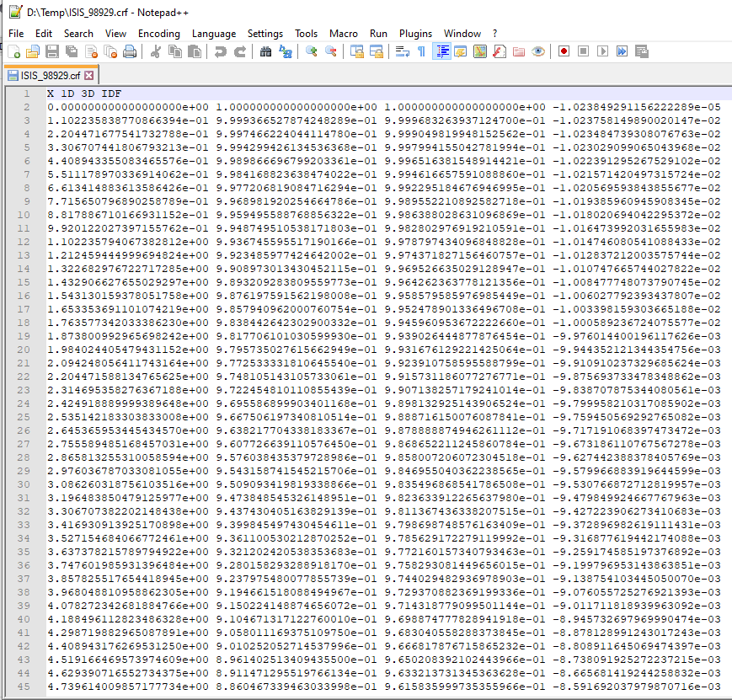
Task: Toggle the Indent Guide button
Action: [x=442, y=51]
